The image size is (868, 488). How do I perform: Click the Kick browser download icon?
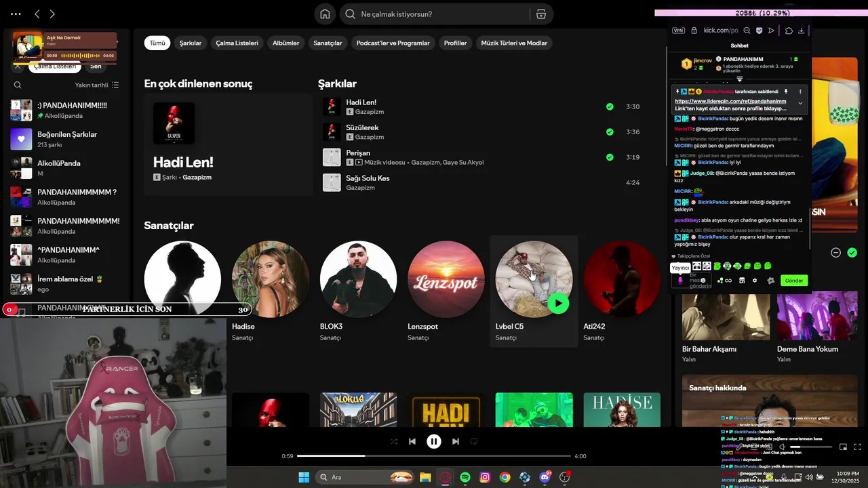pos(801,30)
